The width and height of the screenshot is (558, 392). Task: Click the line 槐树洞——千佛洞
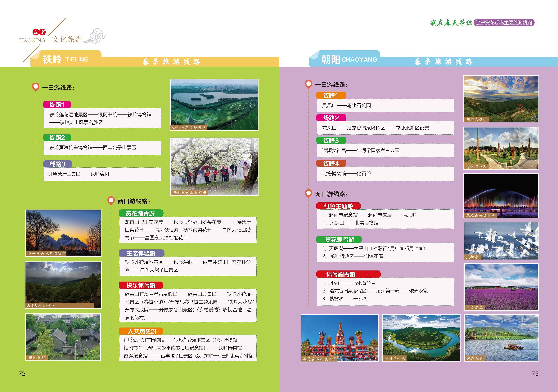(x=345, y=299)
